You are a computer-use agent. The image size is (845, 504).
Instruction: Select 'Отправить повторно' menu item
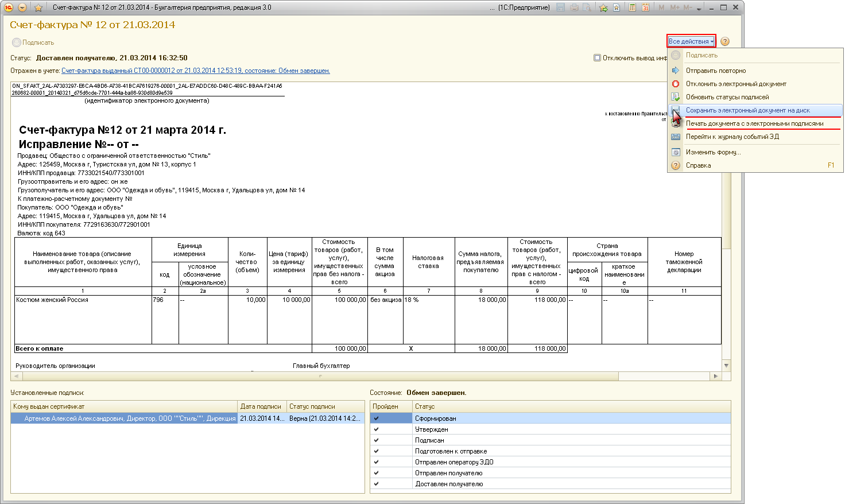716,71
